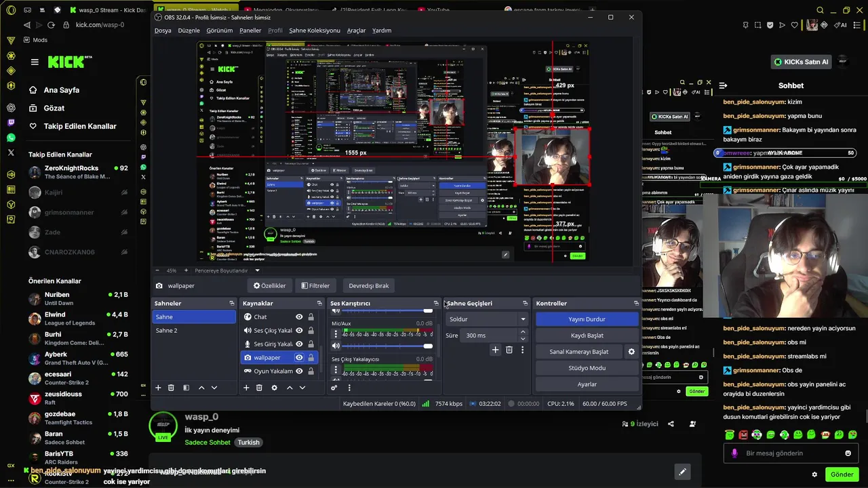Lock the Oyun Yakalam source
This screenshot has height=488, width=868.
(311, 371)
